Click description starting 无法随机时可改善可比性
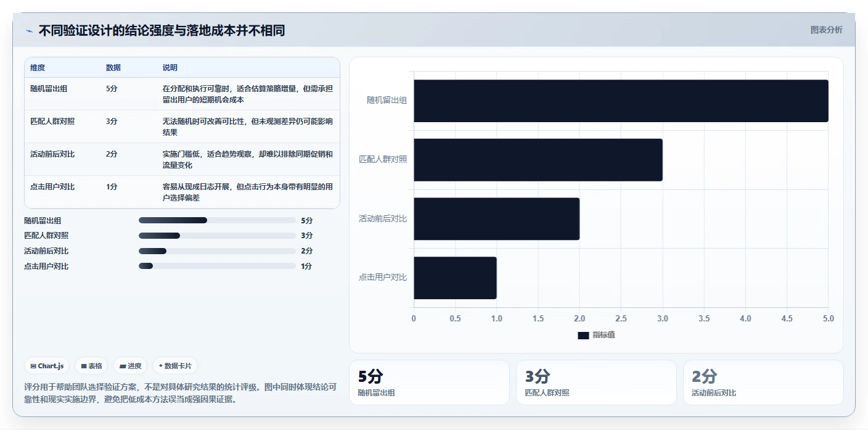Viewport: 868px width, 430px height. tap(248, 126)
